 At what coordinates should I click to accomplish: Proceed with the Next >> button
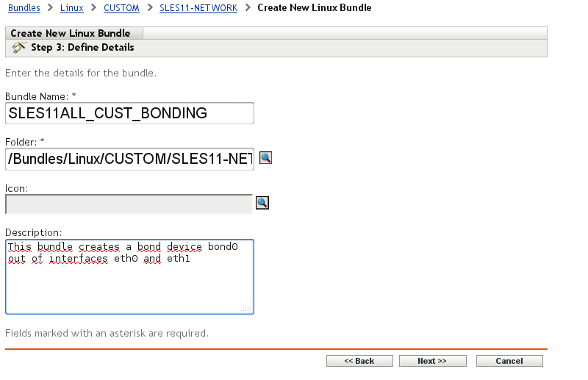tap(433, 361)
